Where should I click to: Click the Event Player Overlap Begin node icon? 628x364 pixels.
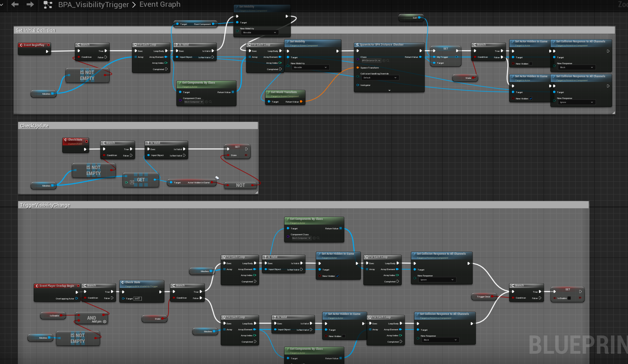37,286
